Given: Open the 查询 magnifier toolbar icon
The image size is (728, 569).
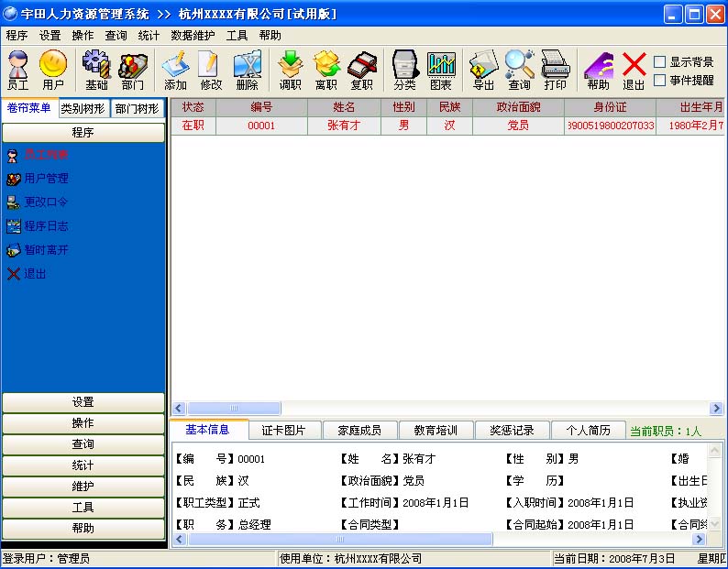Looking at the screenshot, I should pyautogui.click(x=519, y=70).
